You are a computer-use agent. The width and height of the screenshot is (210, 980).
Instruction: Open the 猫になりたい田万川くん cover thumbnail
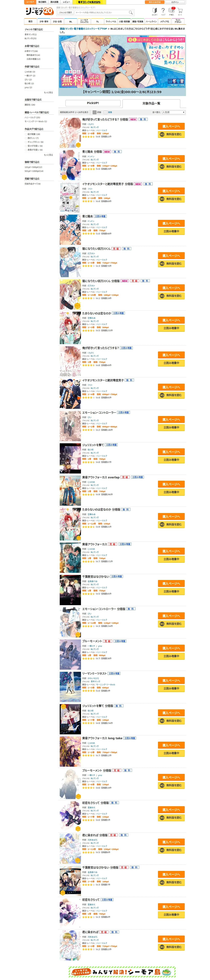click(x=70, y=262)
